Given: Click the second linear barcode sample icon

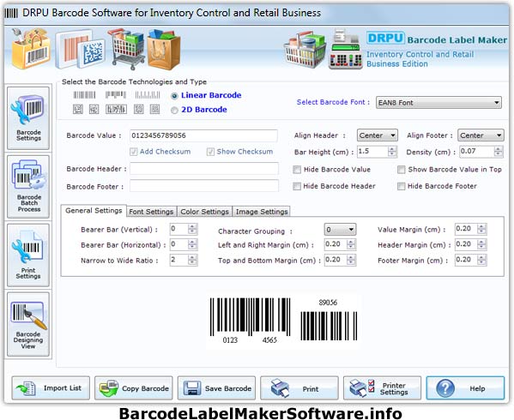Looking at the screenshot, I should pos(116,95).
